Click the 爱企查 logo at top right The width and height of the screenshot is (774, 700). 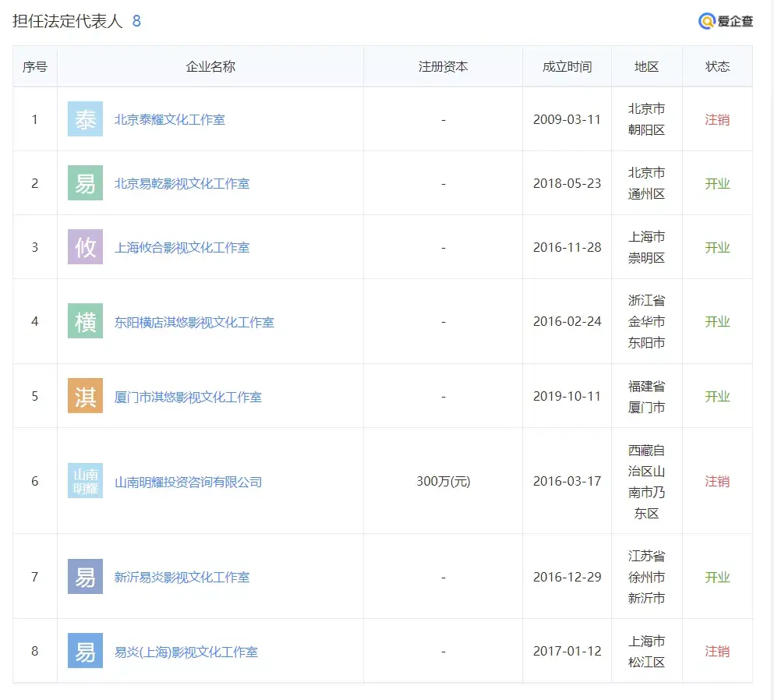(726, 21)
